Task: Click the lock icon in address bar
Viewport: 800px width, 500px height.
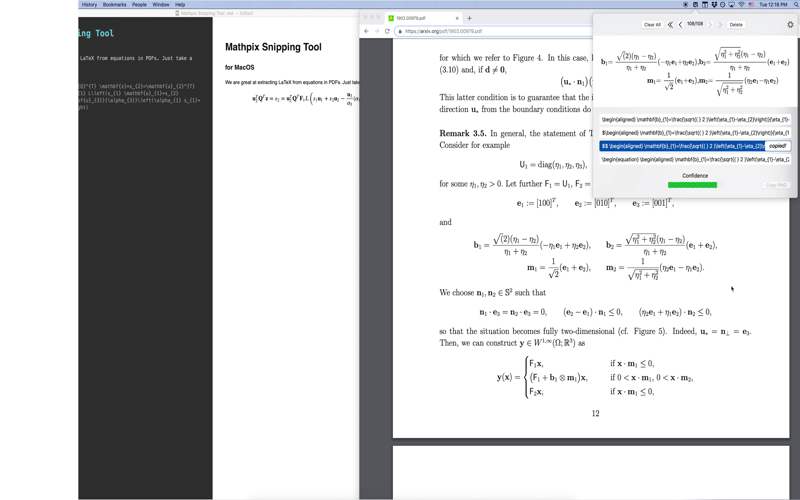Action: coord(400,31)
